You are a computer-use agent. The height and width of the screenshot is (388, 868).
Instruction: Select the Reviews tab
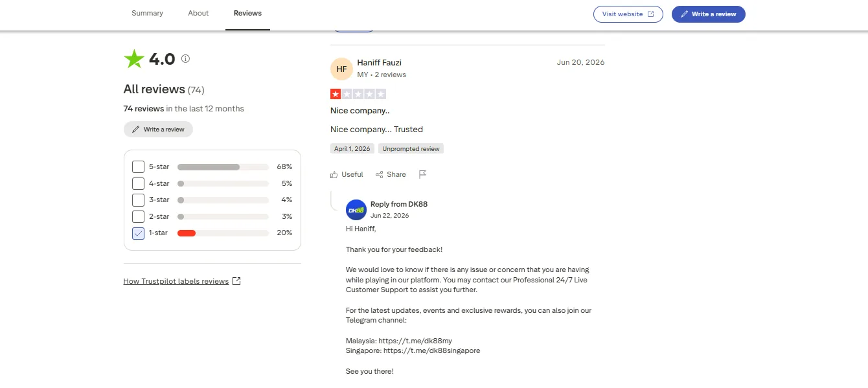pos(247,14)
